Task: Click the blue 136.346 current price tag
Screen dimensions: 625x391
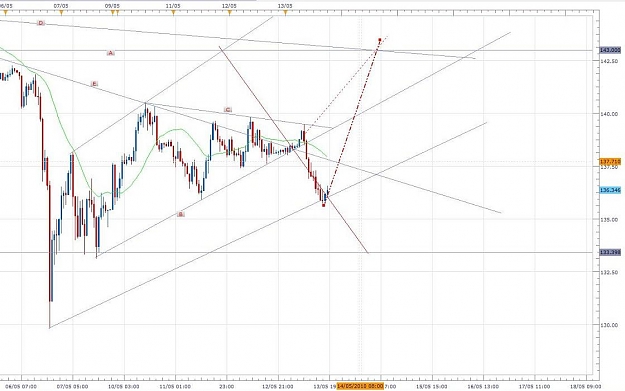Action: click(x=610, y=191)
